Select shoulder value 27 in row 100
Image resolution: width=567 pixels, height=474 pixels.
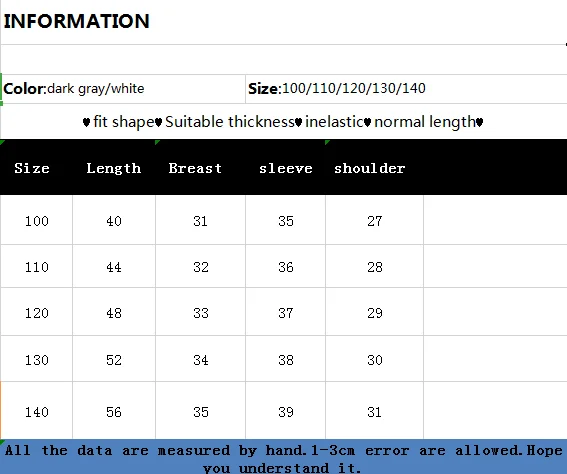[375, 221]
